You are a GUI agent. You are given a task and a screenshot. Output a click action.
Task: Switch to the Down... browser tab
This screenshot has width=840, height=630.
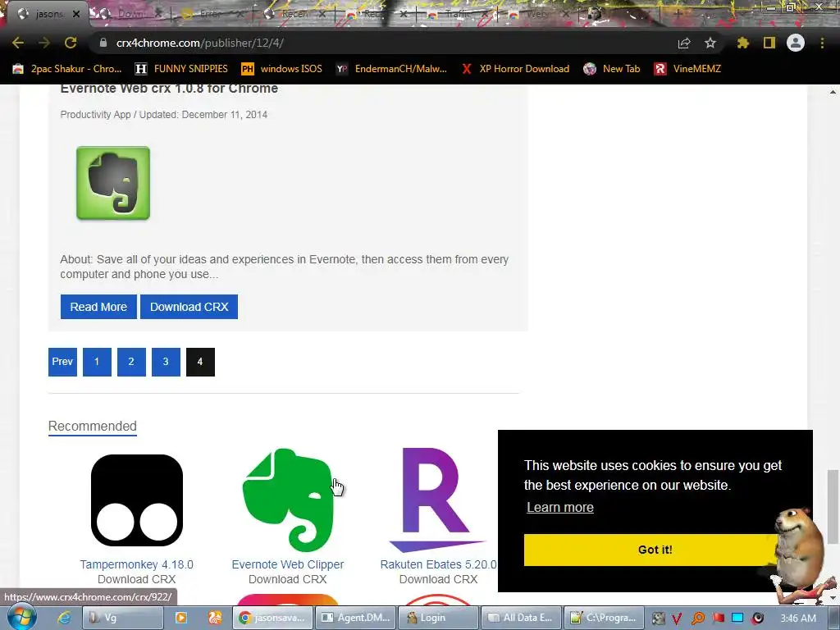(x=130, y=14)
